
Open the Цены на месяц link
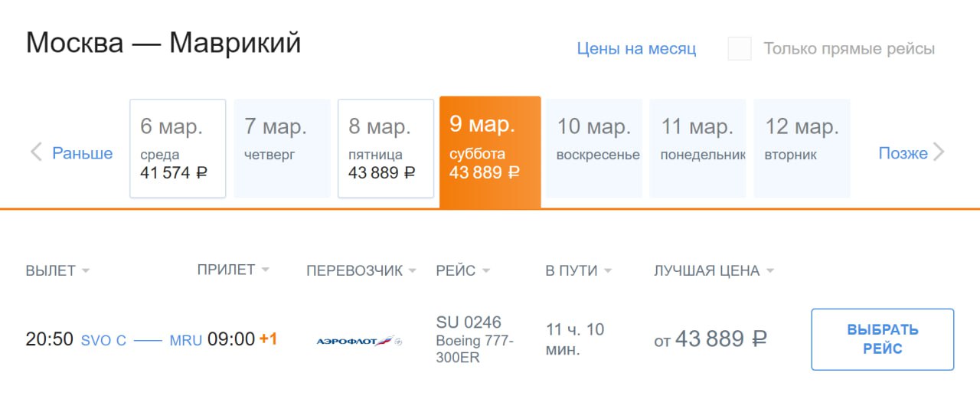(x=636, y=49)
